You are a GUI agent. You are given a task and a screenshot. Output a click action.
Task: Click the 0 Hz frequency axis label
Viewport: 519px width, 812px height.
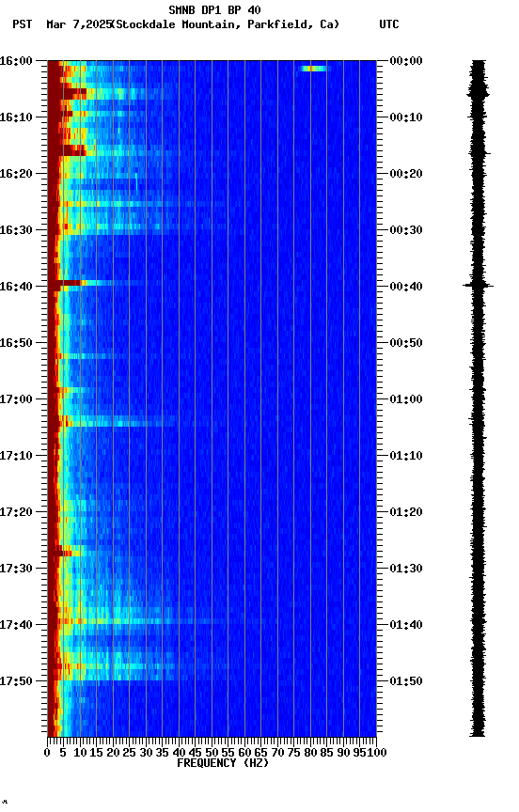47,753
